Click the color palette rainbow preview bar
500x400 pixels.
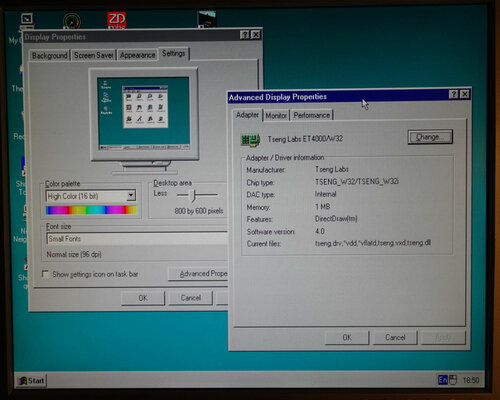click(x=91, y=210)
